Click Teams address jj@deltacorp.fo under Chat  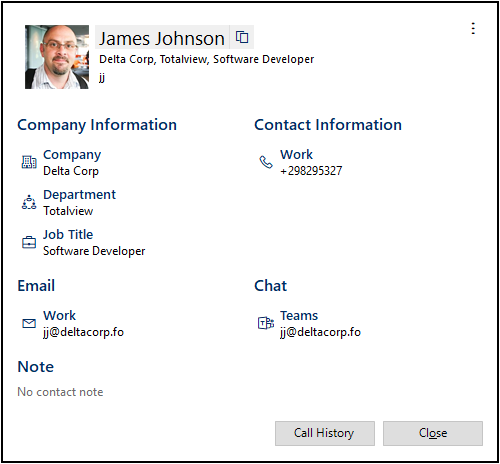coord(320,332)
